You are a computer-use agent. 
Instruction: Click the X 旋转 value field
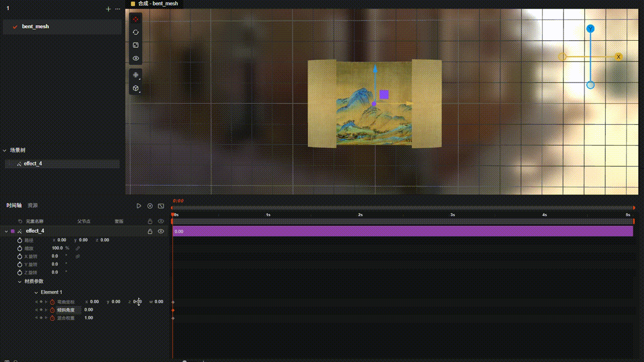(x=55, y=256)
